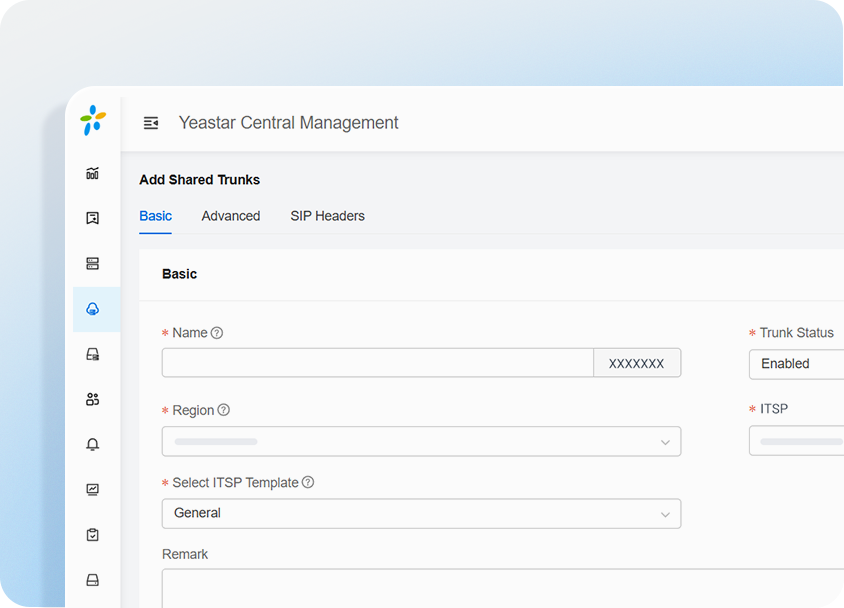Viewport: 844px width, 608px height.
Task: Click into the Name input field
Action: click(x=377, y=363)
